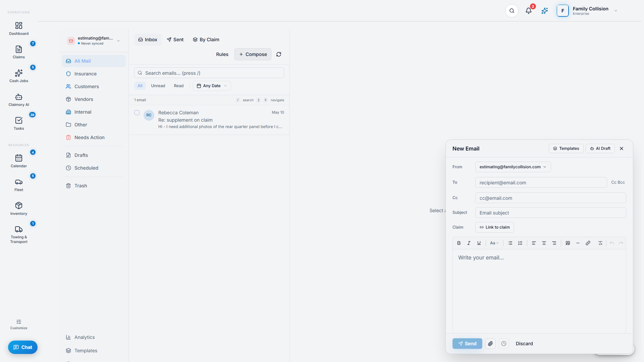The height and width of the screenshot is (362, 644).
Task: Open the Chat widget
Action: pos(23,347)
